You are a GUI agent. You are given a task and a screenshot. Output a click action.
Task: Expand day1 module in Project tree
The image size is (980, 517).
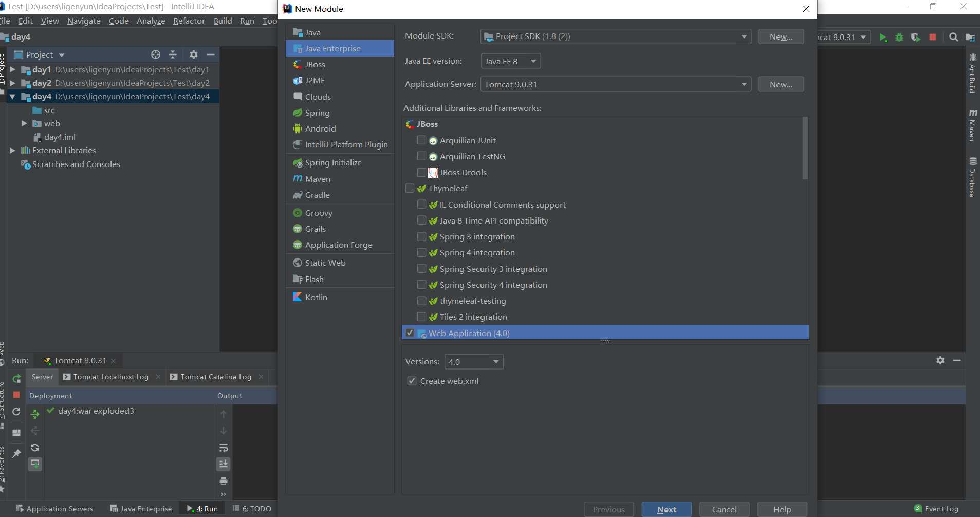(x=12, y=69)
